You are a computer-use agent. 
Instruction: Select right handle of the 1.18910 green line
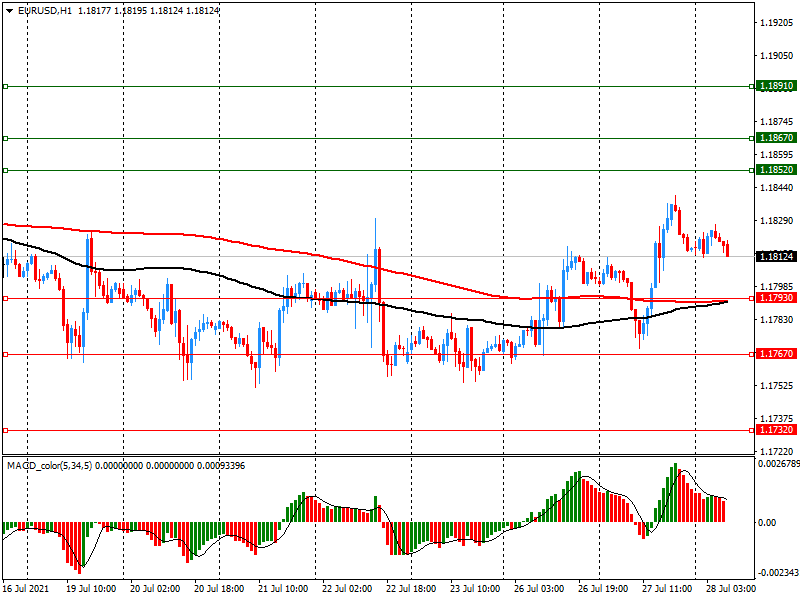tap(752, 87)
